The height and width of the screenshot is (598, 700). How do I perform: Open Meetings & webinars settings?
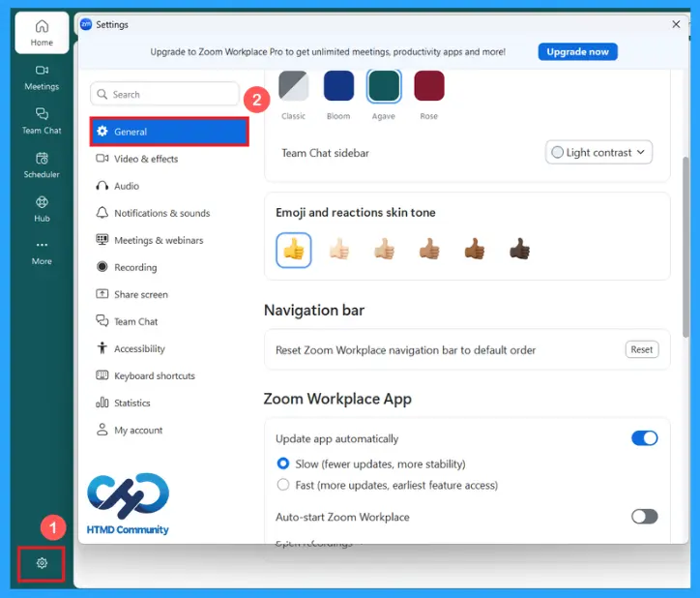[x=169, y=240]
